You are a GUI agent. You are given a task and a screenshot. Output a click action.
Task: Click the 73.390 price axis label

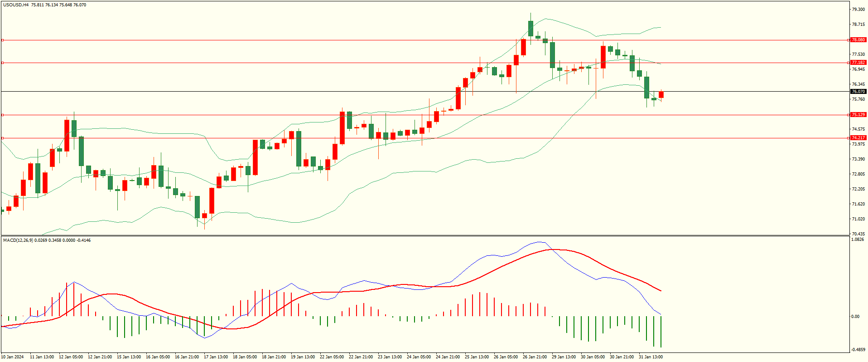pos(858,159)
